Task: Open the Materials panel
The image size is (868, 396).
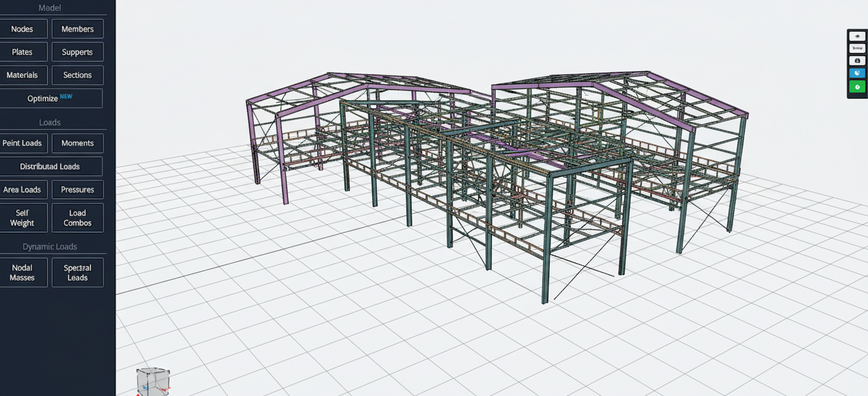Action: (22, 75)
